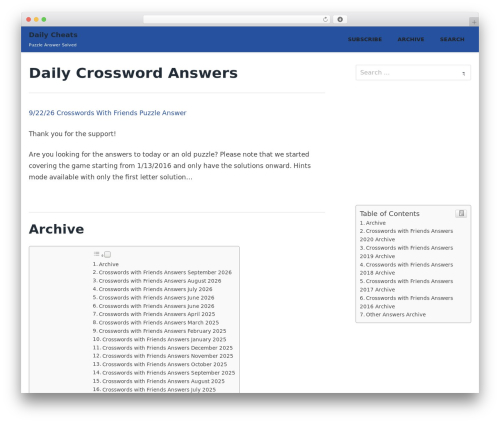Screen dimensions: 500x423
Task: Click the 'Puzzle Answer Solved' tagline
Action: pyautogui.click(x=53, y=45)
